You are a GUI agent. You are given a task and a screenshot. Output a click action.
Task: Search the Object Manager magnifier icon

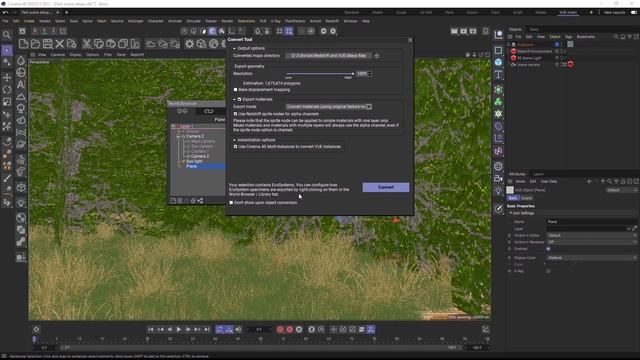pos(616,37)
